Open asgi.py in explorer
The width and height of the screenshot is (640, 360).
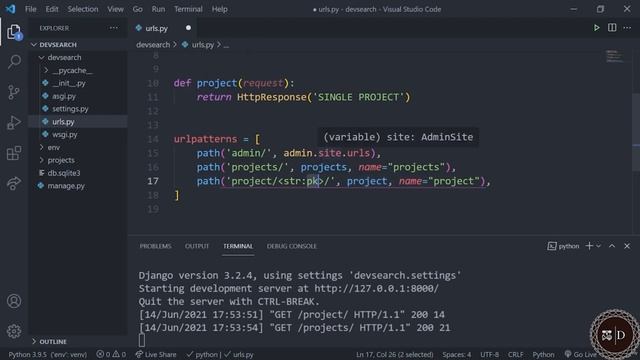[x=64, y=96]
